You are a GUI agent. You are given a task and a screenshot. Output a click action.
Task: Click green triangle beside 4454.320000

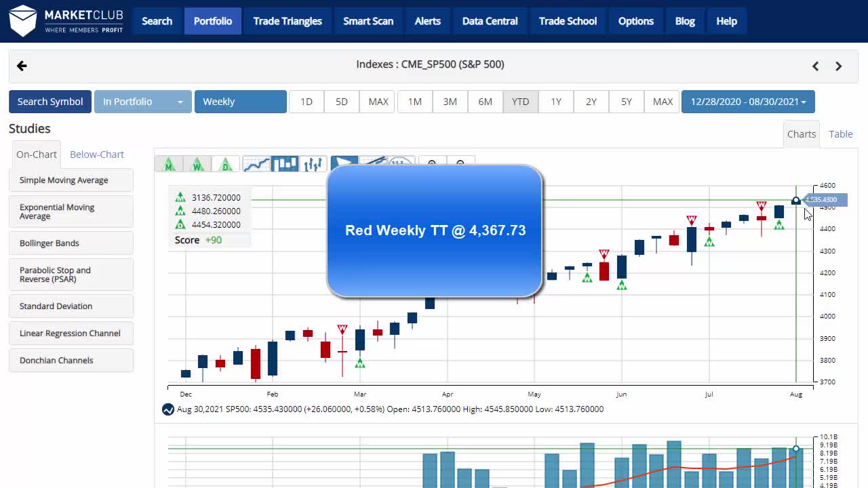click(x=180, y=224)
